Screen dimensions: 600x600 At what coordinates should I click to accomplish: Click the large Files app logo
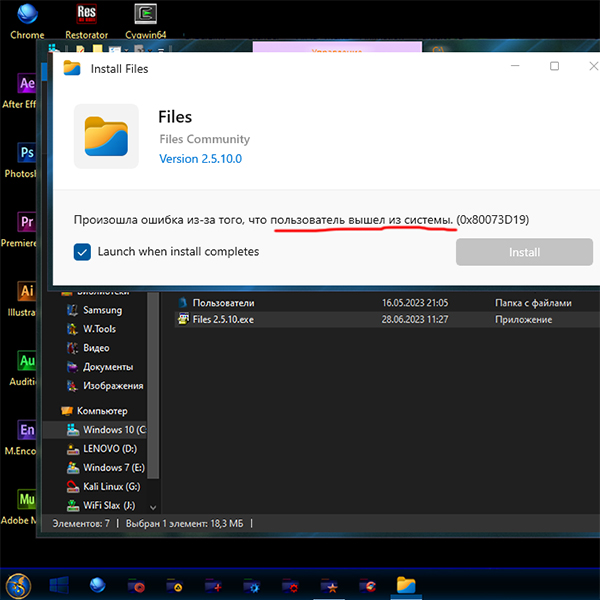pos(106,136)
